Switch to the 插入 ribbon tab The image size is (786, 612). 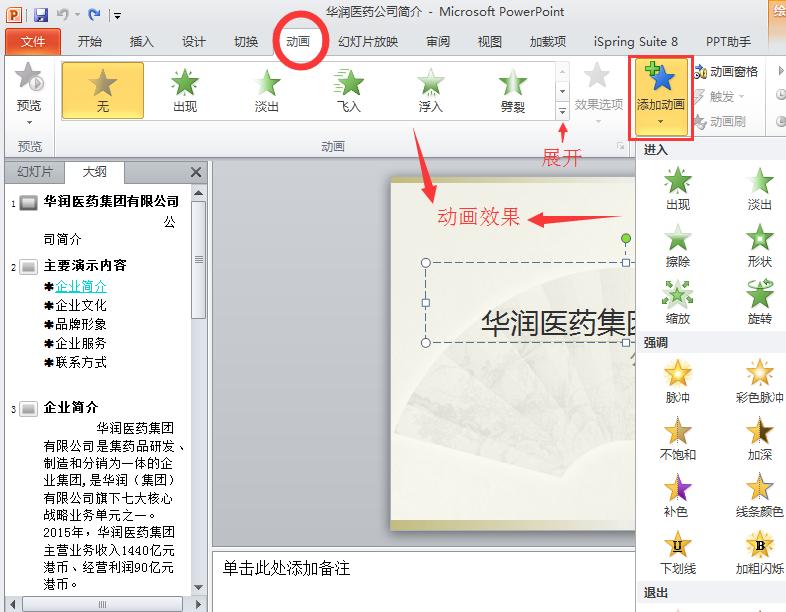(141, 42)
